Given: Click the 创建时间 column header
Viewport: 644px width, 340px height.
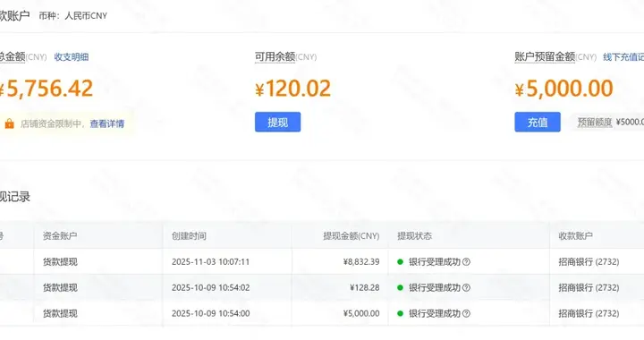Looking at the screenshot, I should click(189, 236).
